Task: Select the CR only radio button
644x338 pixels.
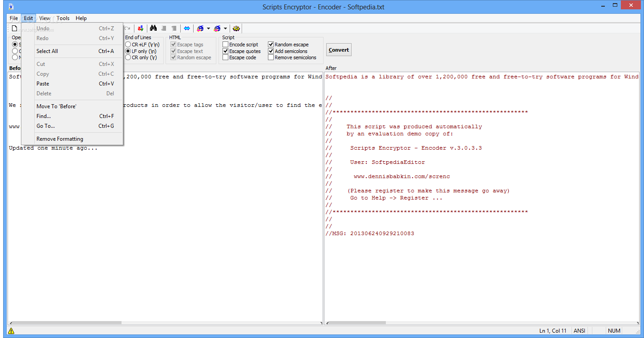Action: 128,57
